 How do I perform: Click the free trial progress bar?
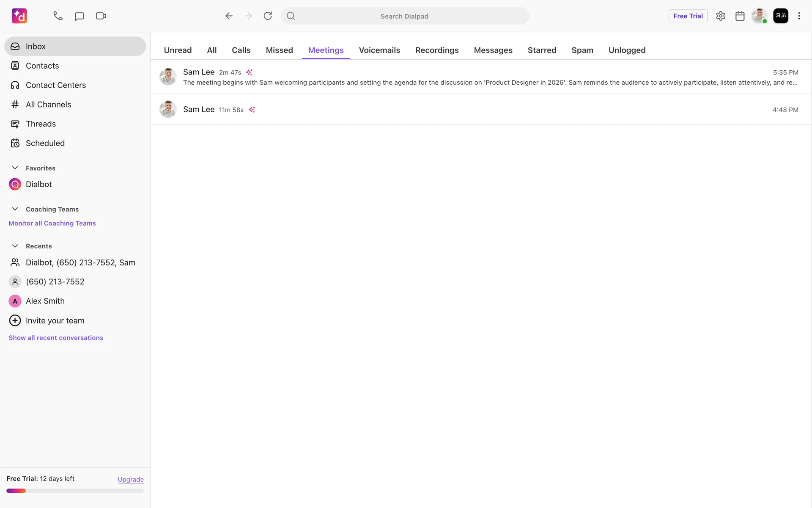(75, 491)
